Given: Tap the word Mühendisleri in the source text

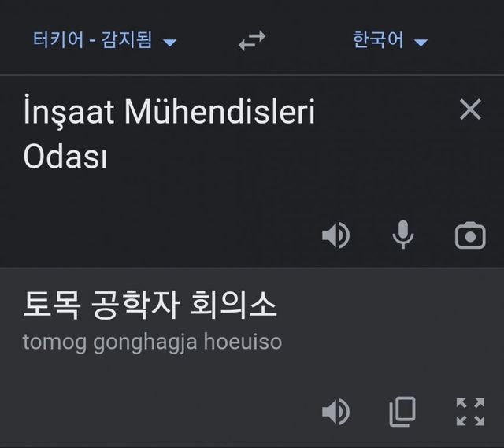Looking at the screenshot, I should pyautogui.click(x=219, y=113).
